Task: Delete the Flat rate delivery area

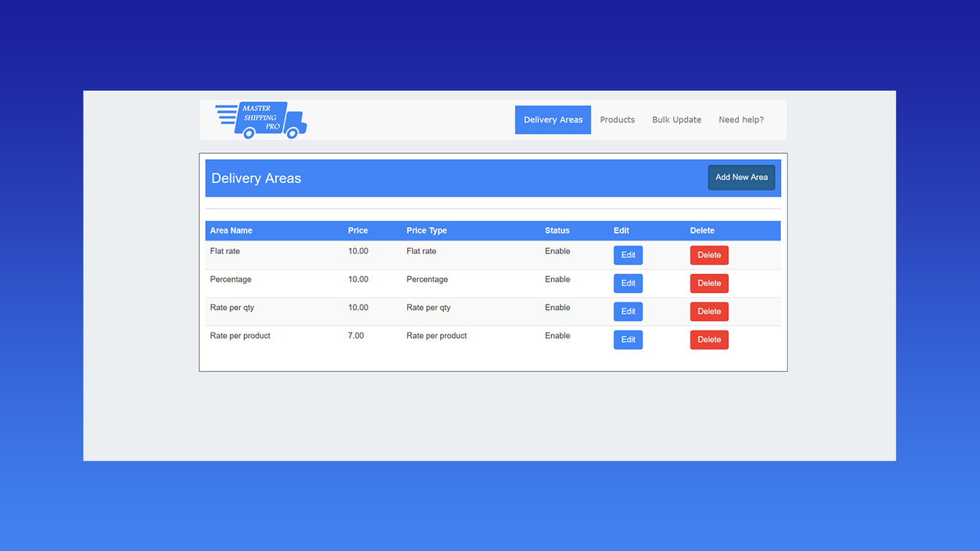Action: 709,255
